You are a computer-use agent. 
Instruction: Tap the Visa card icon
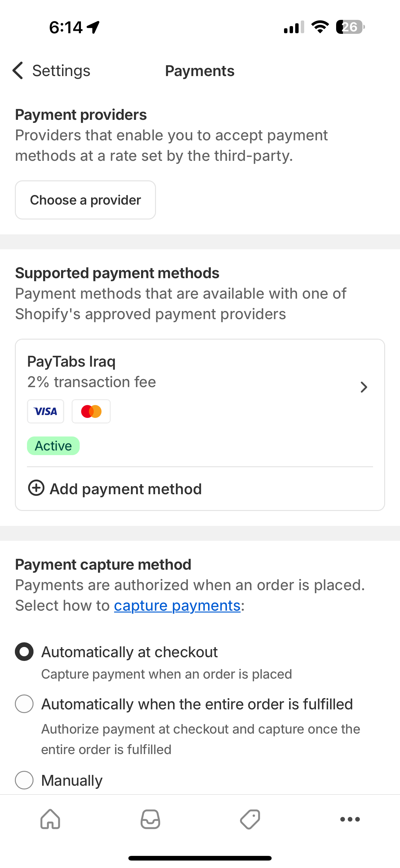pos(46,411)
